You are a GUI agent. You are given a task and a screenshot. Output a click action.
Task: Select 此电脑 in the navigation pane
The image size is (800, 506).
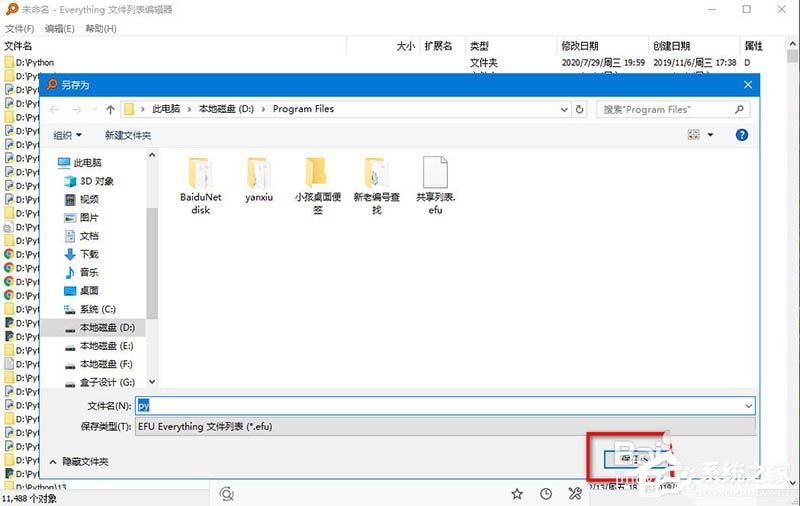point(80,163)
